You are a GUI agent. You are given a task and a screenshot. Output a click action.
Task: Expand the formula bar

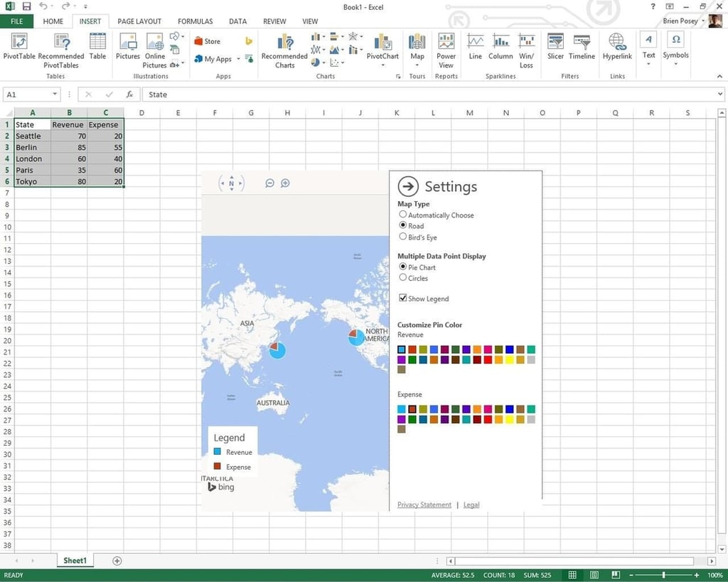(720, 94)
